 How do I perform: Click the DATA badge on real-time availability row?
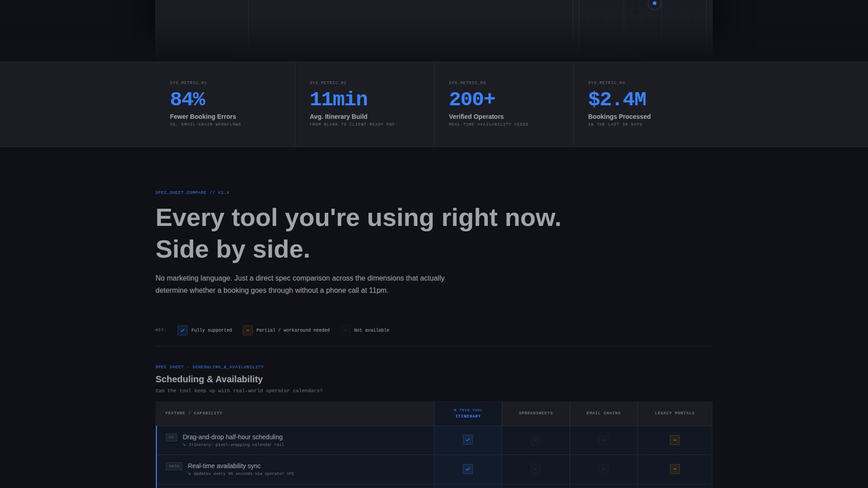(x=174, y=466)
